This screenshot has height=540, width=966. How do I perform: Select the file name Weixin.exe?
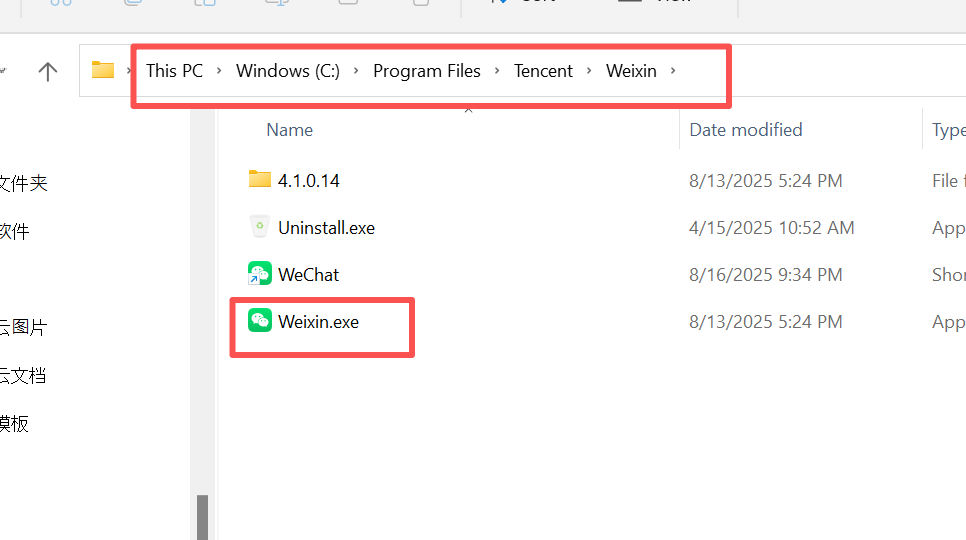pos(319,322)
